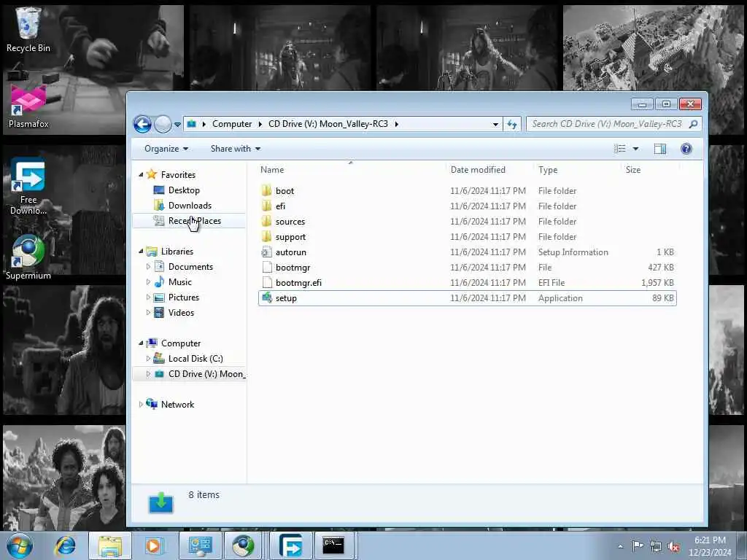Click the Refresh button beside address bar
The image size is (747, 560).
[511, 124]
